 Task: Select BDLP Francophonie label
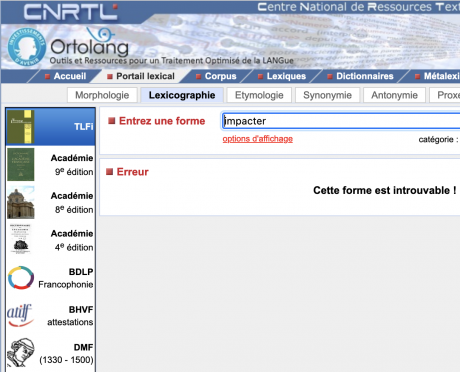pyautogui.click(x=66, y=278)
